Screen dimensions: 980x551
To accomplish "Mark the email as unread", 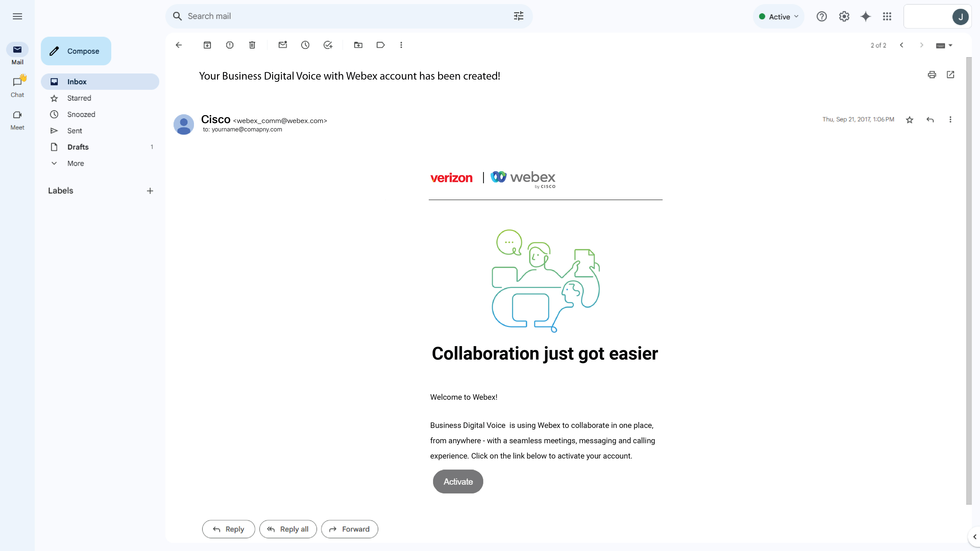I will (x=283, y=45).
